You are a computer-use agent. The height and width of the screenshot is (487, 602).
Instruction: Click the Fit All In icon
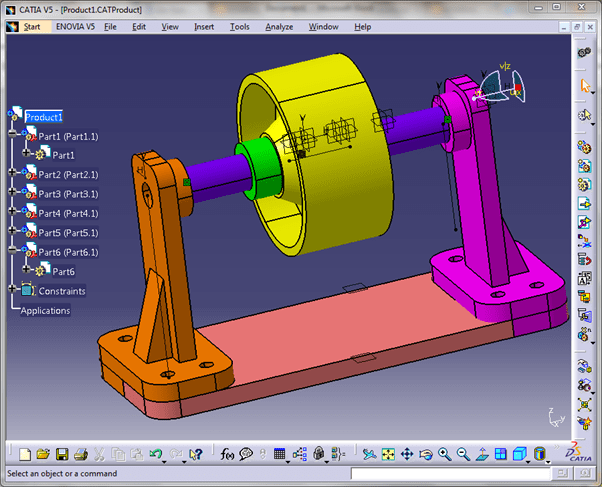tap(388, 455)
